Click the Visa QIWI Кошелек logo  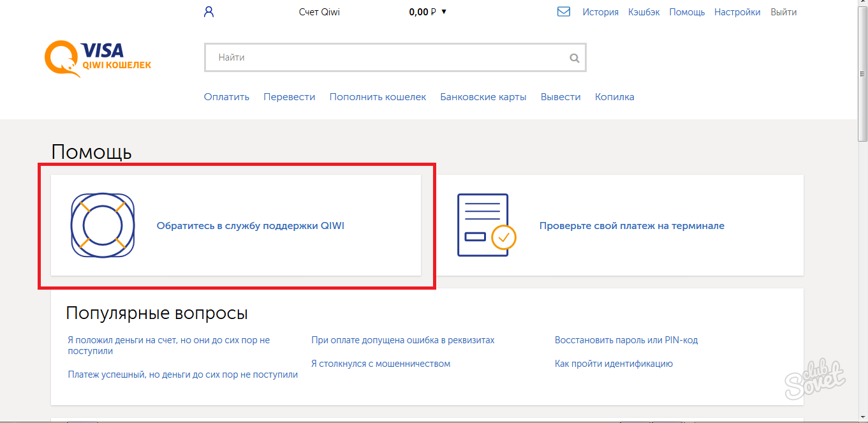click(98, 59)
